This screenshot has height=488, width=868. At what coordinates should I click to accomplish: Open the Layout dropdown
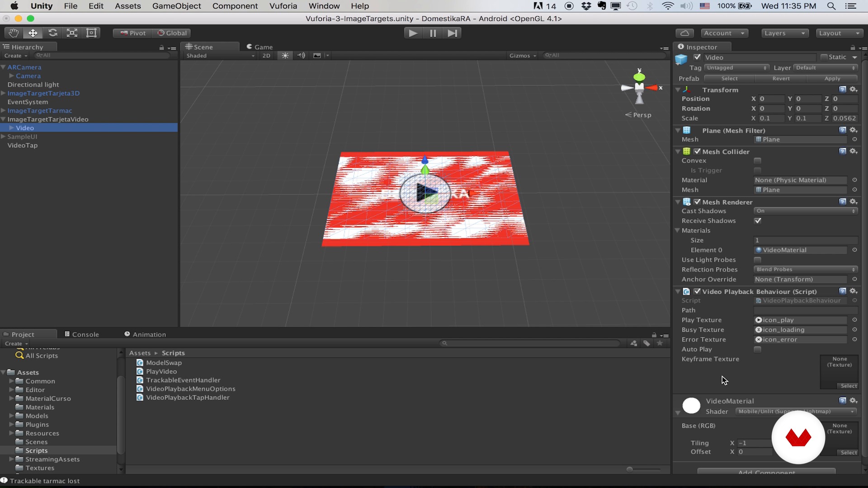point(840,33)
